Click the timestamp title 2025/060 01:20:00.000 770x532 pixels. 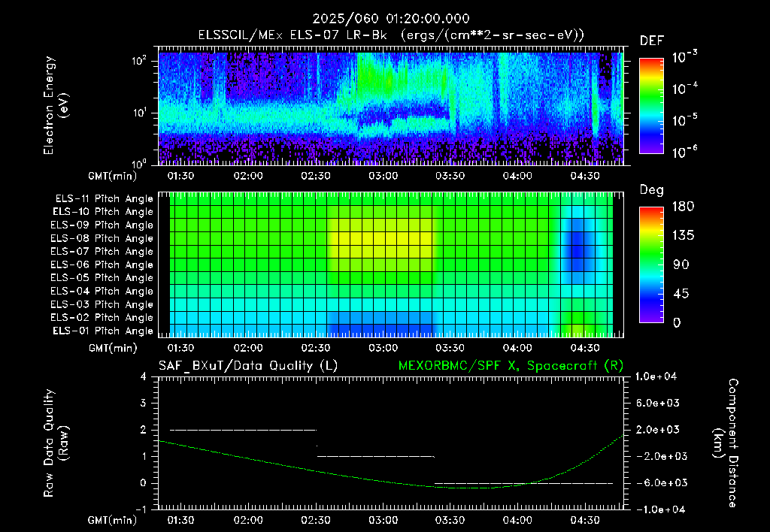pos(391,19)
